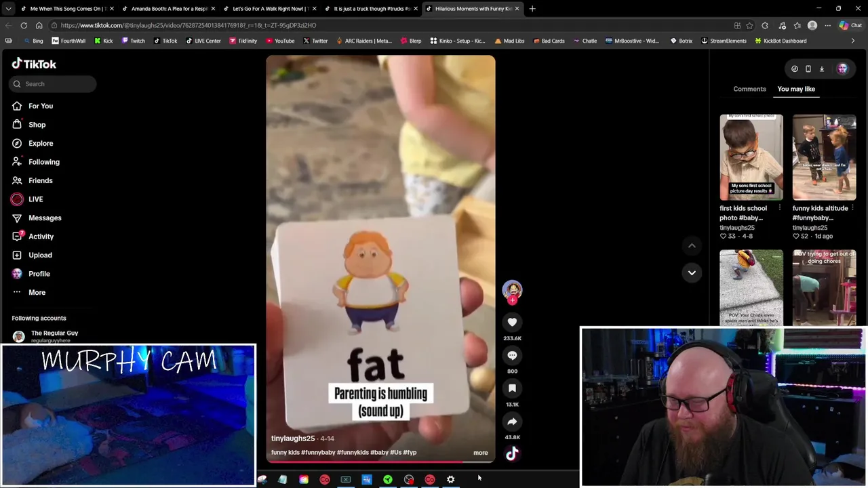Switch to 'Let's Go For A Walk' tab
Screen dimensions: 868x488
pos(270,9)
